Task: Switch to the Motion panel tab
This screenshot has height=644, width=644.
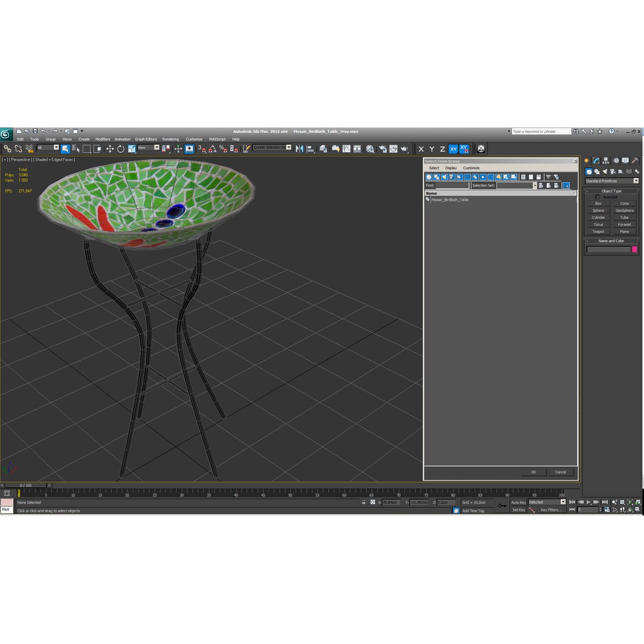Action: click(x=615, y=160)
